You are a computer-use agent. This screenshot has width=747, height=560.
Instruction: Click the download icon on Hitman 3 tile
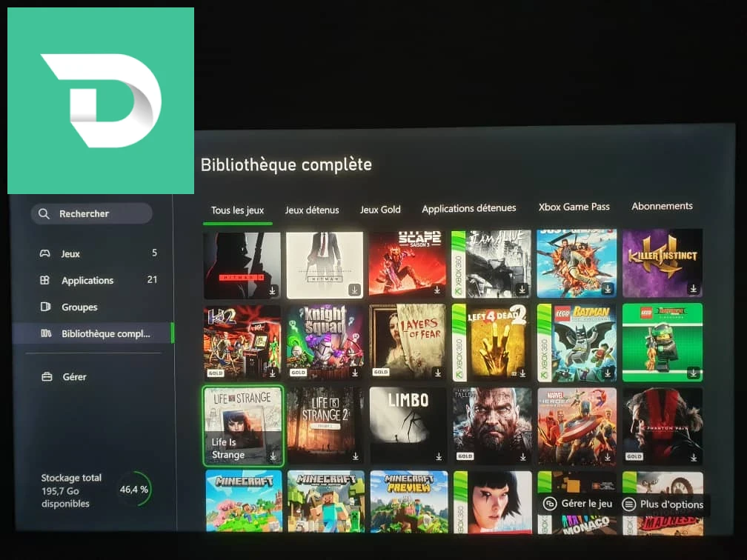coord(273,290)
